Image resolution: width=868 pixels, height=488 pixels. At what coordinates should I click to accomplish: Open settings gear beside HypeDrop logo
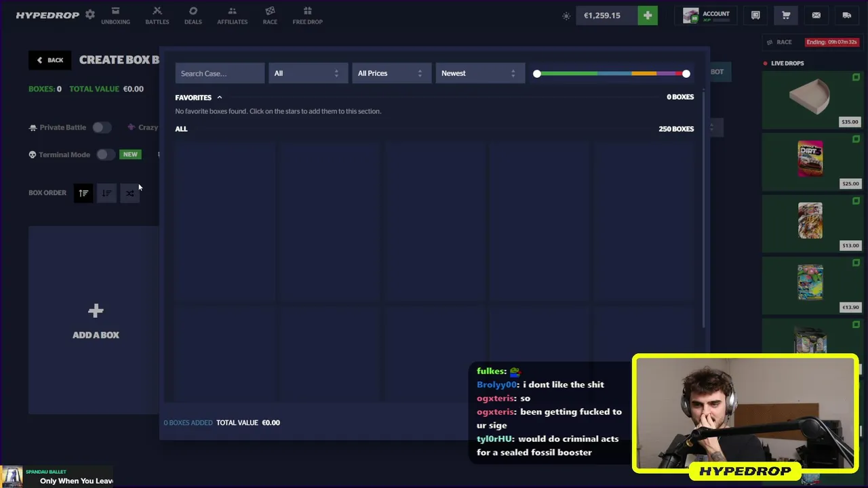click(x=90, y=15)
